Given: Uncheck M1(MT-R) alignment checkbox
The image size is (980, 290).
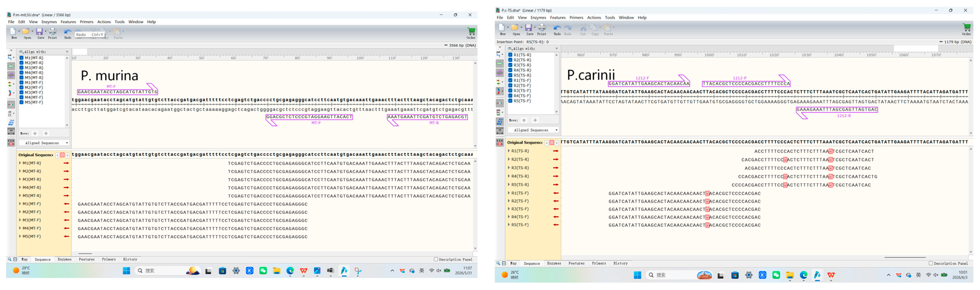Looking at the screenshot, I should point(22,58).
